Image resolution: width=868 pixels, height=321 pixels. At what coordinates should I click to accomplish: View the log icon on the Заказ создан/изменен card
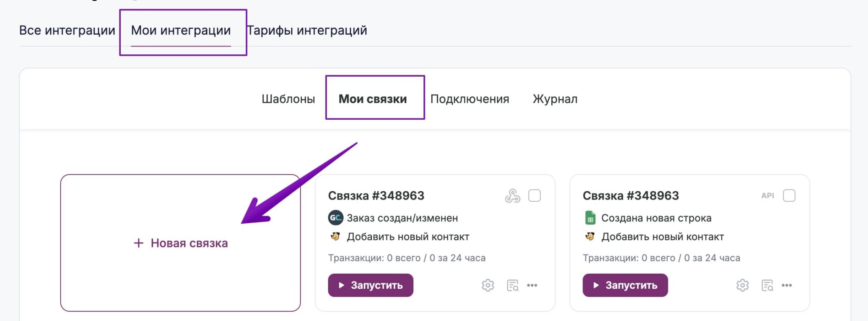click(512, 285)
